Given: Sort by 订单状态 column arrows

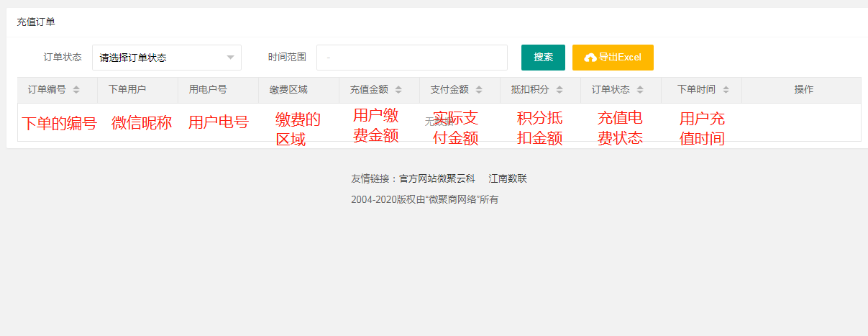Looking at the screenshot, I should [640, 90].
